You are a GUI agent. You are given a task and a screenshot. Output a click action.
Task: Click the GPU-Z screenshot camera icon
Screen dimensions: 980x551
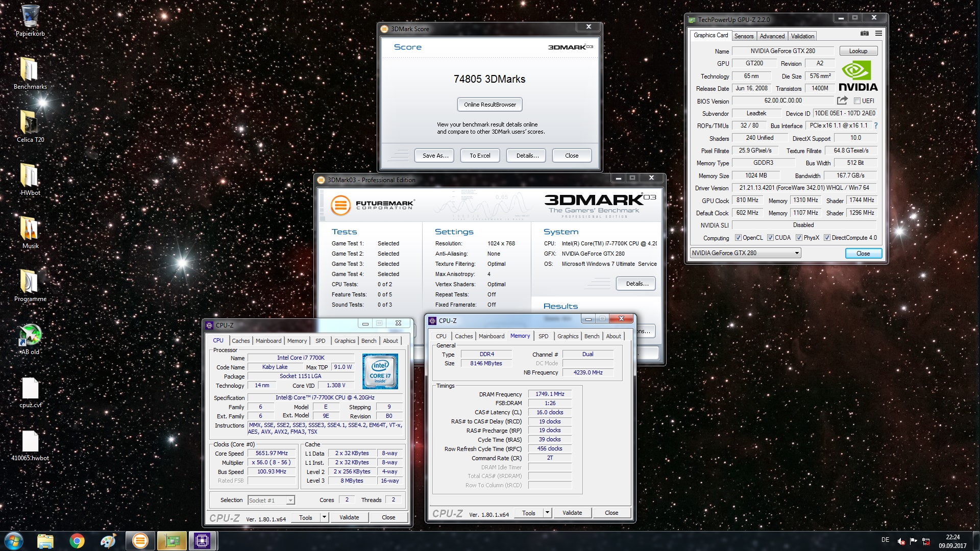[x=864, y=34]
